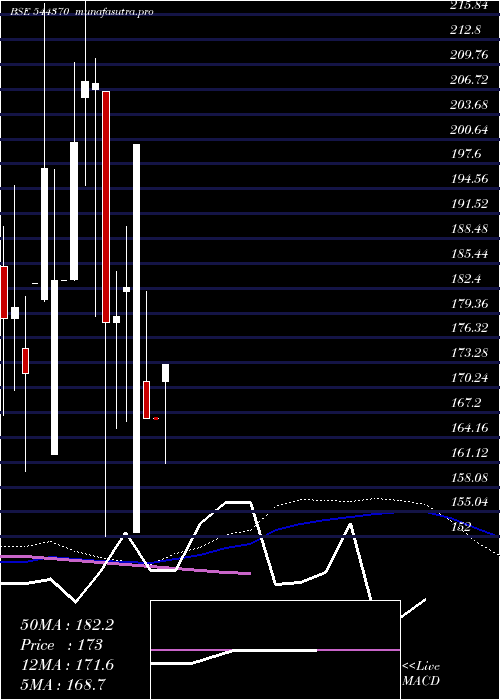
Task: Select the 173.28 price axis label
Action: pos(471,353)
